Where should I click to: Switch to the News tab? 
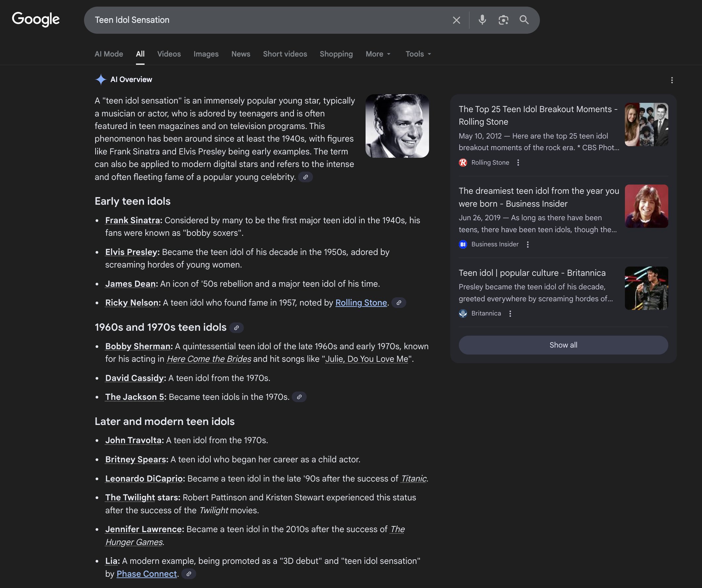[x=241, y=54]
